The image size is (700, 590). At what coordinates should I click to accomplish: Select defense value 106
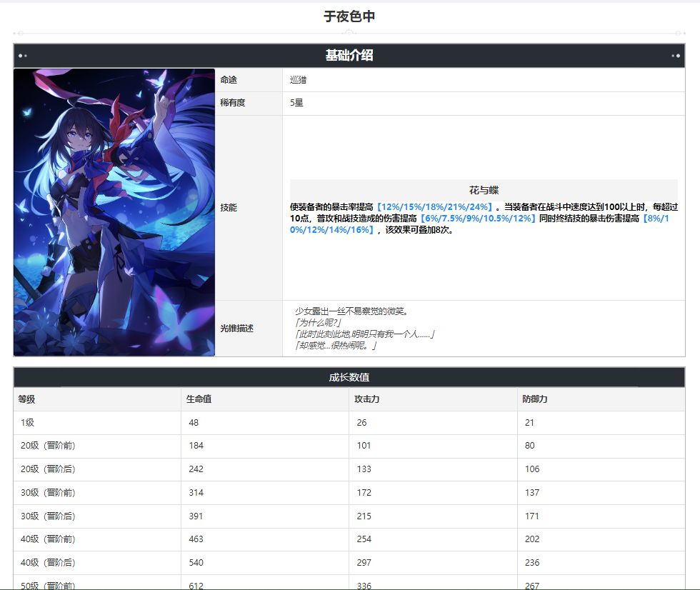pos(532,469)
